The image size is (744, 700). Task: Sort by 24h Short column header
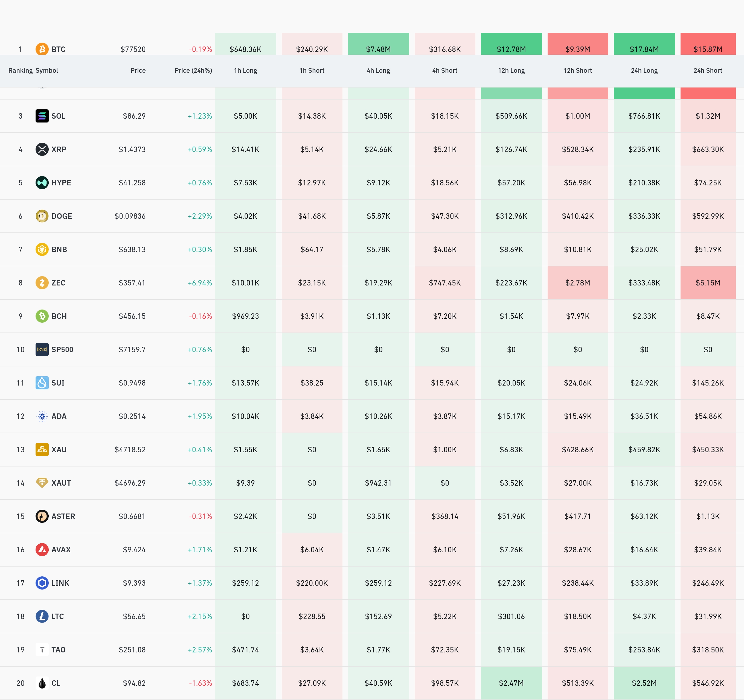tap(707, 70)
